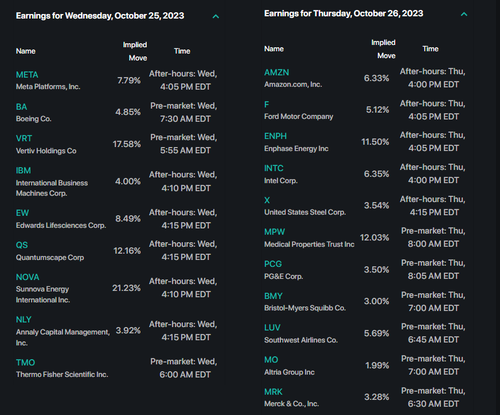Screen dimensions: 500x415
Task: Click the Name column header in Wednesday table
Action: pyautogui.click(x=26, y=51)
